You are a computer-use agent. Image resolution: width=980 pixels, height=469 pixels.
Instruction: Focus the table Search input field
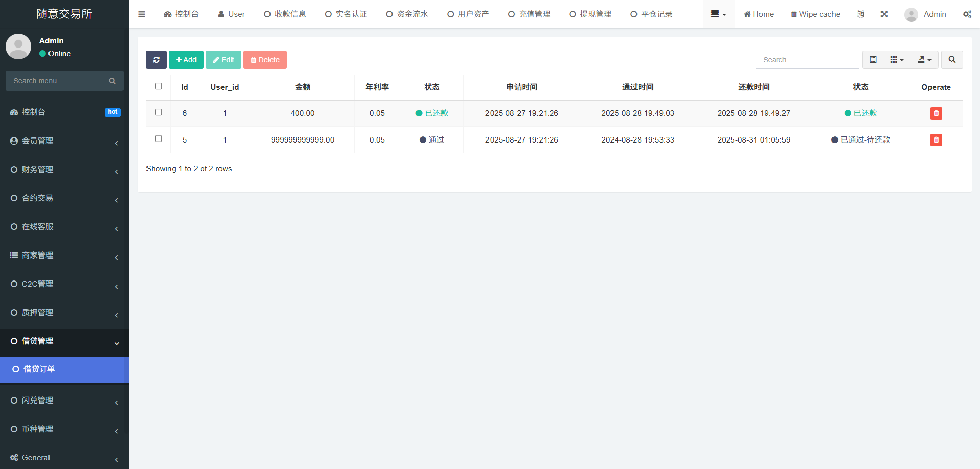(807, 60)
